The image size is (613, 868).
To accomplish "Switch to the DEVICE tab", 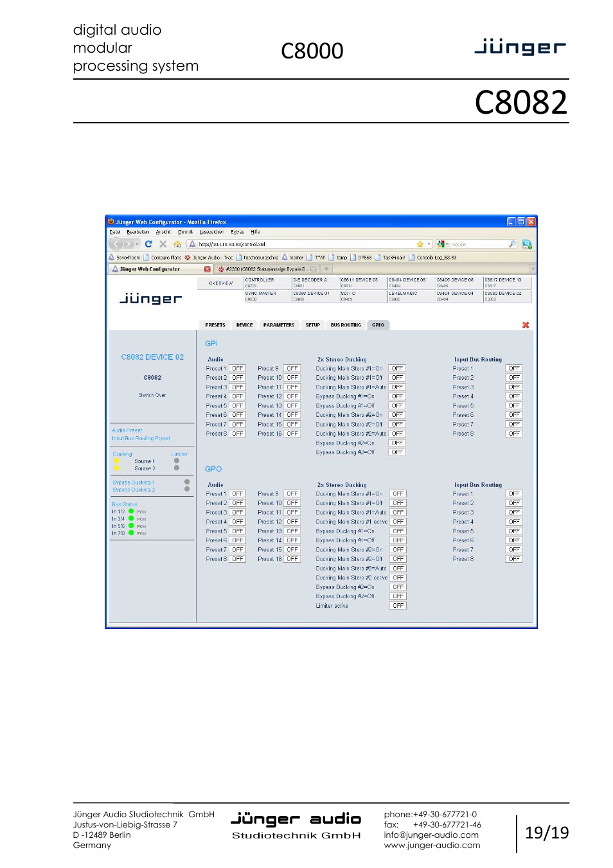I will (244, 325).
